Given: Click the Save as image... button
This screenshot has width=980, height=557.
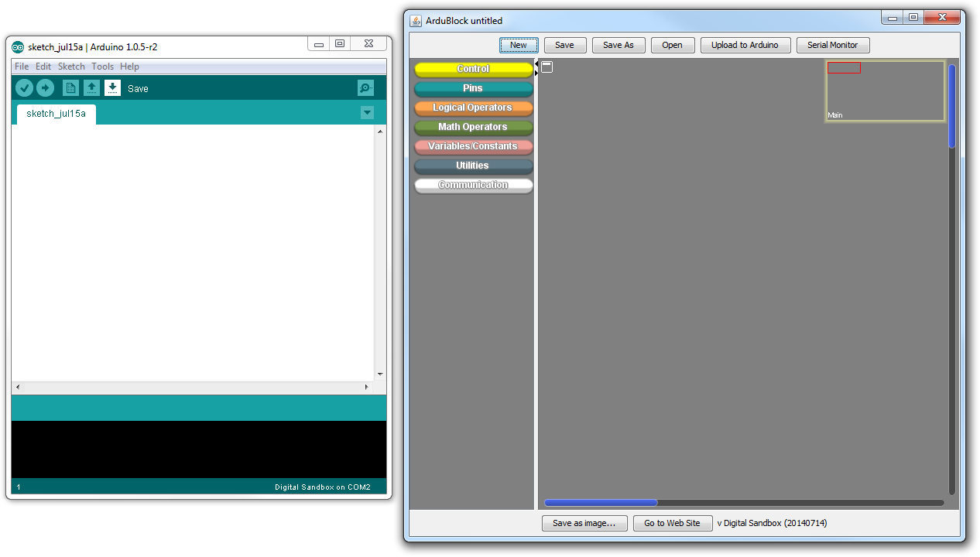Looking at the screenshot, I should 584,523.
